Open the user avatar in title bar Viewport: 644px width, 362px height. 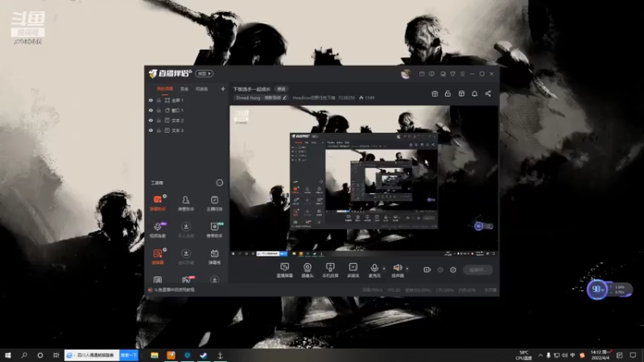pyautogui.click(x=406, y=74)
